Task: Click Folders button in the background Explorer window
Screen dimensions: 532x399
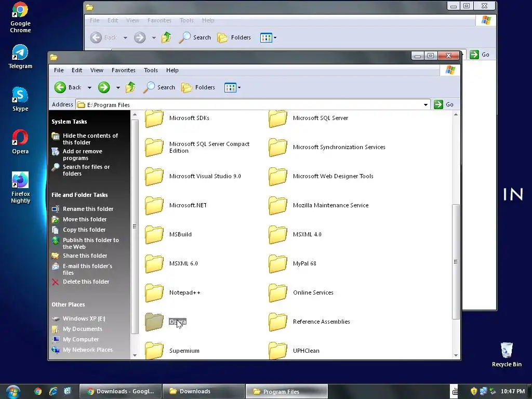Action: 234,37
